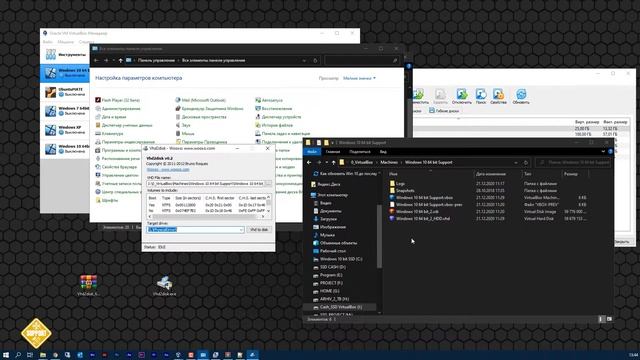Go back in File Explorer
This screenshot has width=640, height=360.
[x=309, y=162]
